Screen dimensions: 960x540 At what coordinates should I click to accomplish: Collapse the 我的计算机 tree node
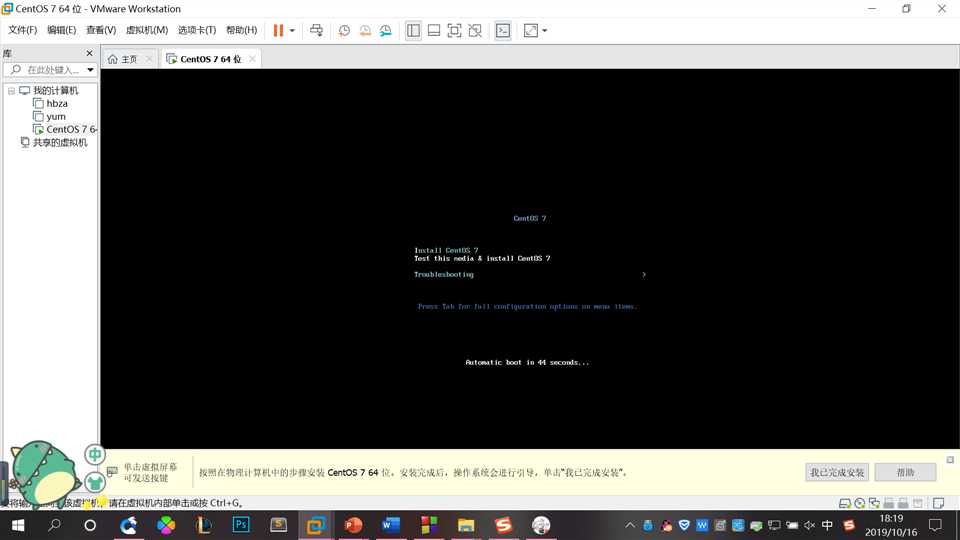[11, 91]
